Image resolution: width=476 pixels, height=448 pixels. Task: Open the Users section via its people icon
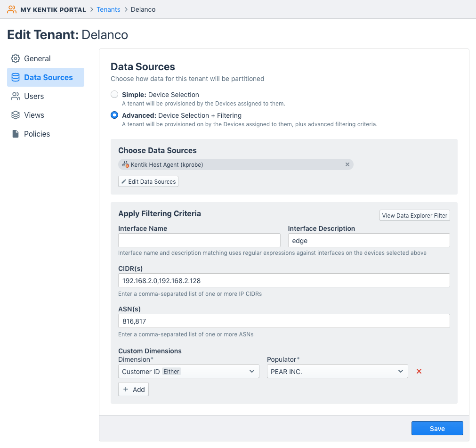pyautogui.click(x=15, y=96)
